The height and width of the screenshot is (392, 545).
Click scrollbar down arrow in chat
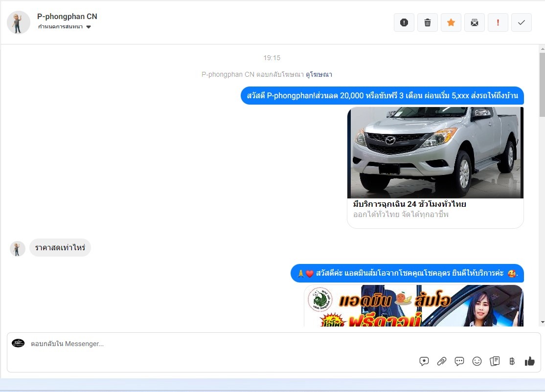tap(542, 322)
